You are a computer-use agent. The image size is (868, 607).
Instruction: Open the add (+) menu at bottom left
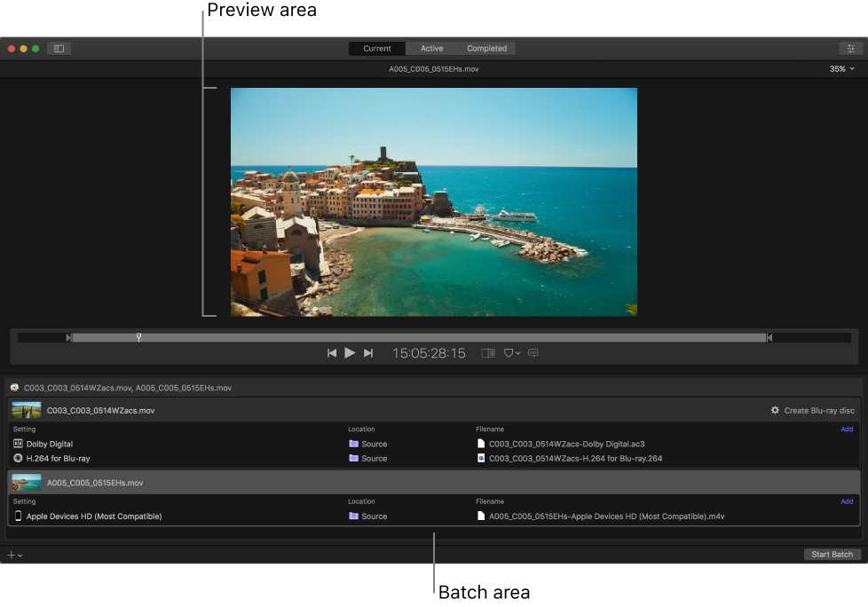click(x=13, y=554)
